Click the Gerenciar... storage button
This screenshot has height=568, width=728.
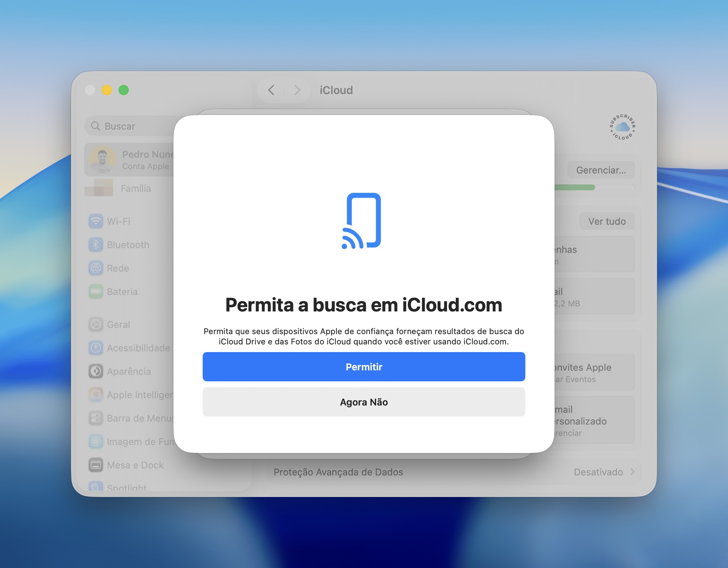click(x=601, y=170)
